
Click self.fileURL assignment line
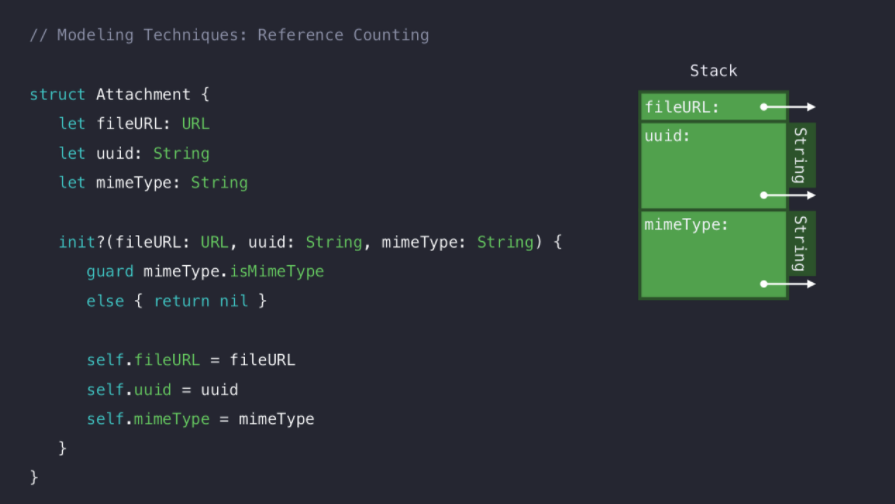[x=191, y=360]
